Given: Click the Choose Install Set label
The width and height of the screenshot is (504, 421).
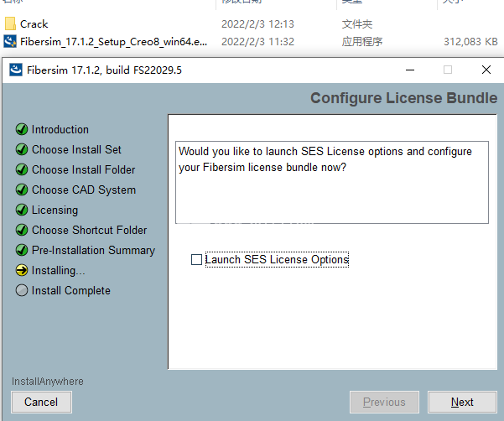Looking at the screenshot, I should (76, 149).
